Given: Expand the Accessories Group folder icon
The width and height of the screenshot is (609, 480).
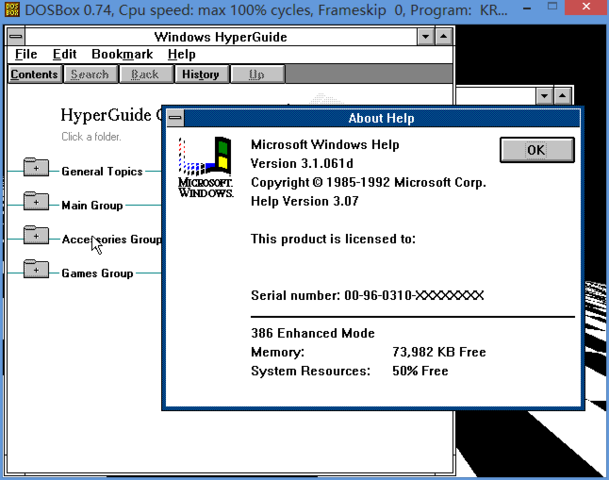Looking at the screenshot, I should [x=36, y=235].
